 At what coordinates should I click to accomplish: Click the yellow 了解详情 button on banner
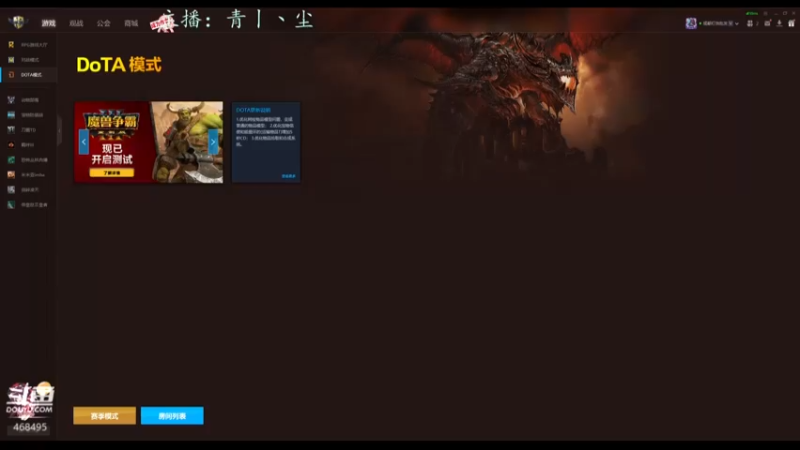112,173
